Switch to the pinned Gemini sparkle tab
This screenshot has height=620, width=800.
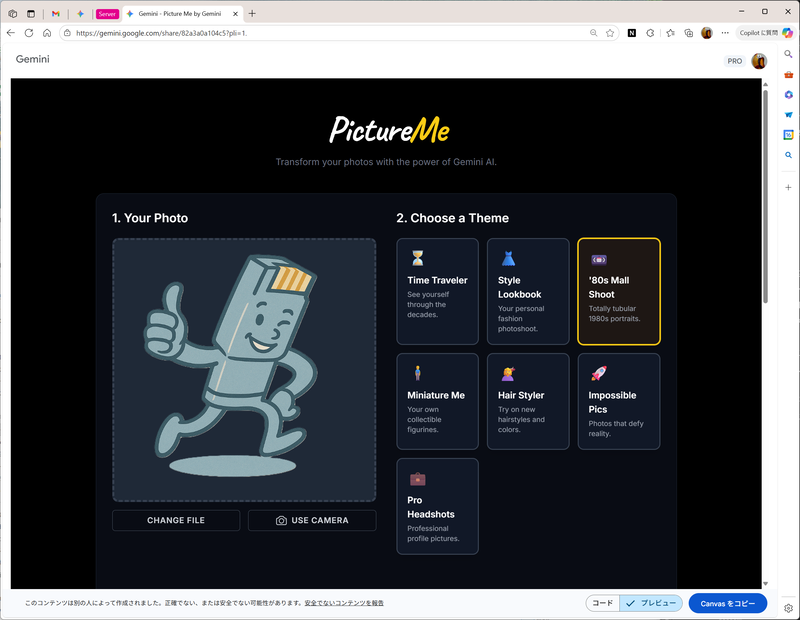80,14
